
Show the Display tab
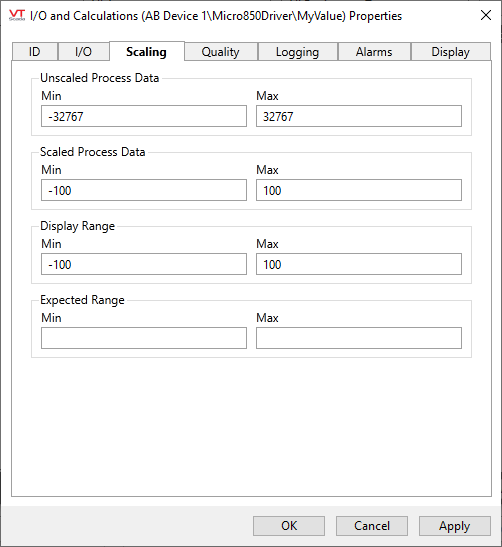tap(451, 52)
